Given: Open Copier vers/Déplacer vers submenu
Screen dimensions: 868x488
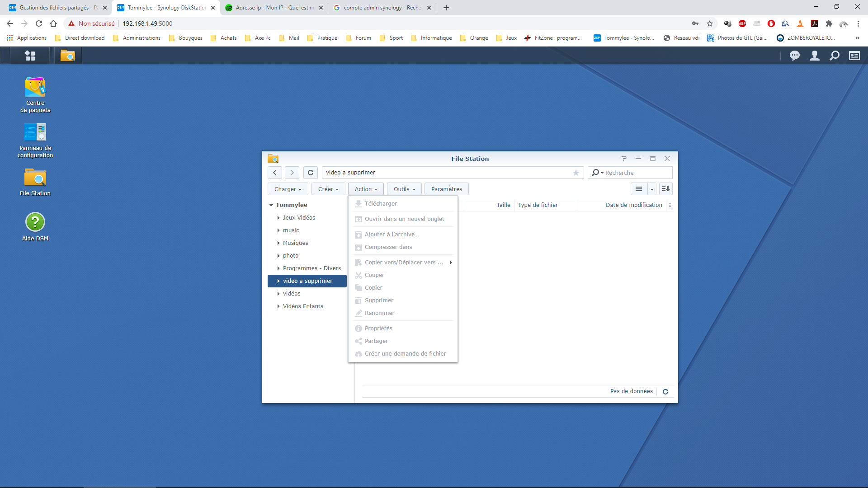Looking at the screenshot, I should click(403, 263).
